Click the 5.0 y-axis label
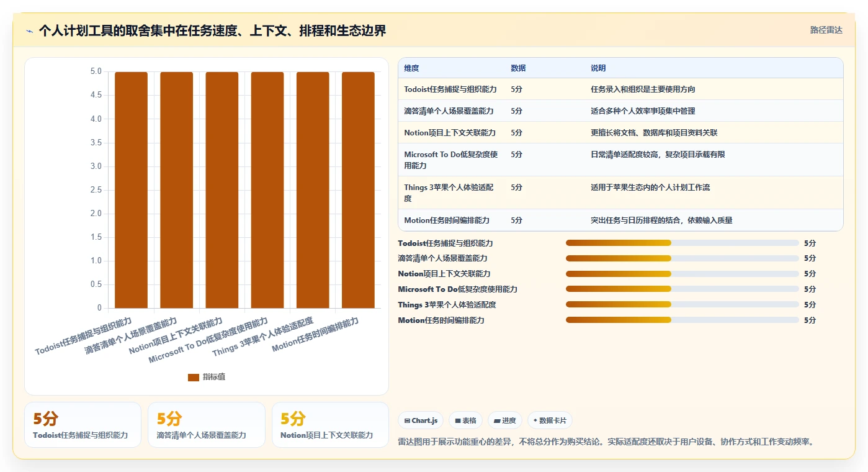The image size is (868, 472). coord(96,71)
